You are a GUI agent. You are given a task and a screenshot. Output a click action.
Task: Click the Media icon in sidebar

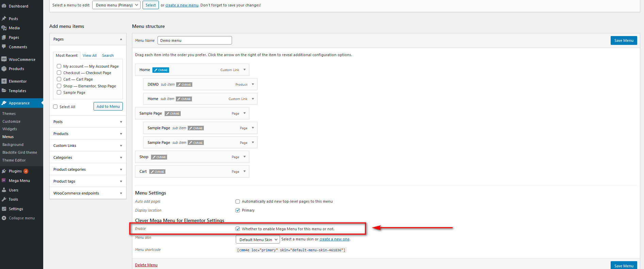point(4,28)
